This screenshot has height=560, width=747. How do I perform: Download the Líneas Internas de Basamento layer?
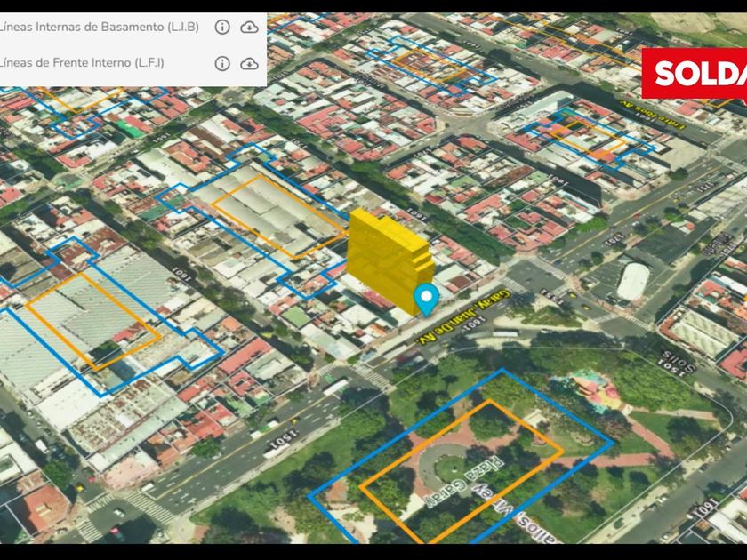coord(249,28)
